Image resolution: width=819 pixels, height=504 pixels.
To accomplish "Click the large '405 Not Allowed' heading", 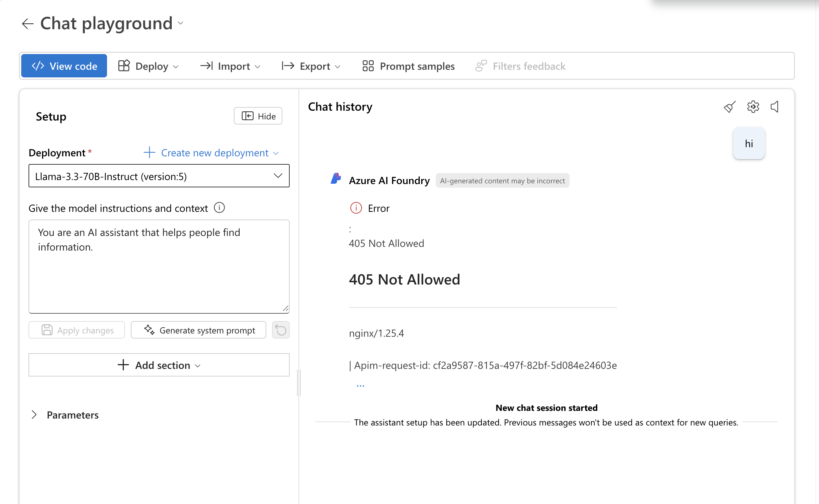I will tap(404, 279).
